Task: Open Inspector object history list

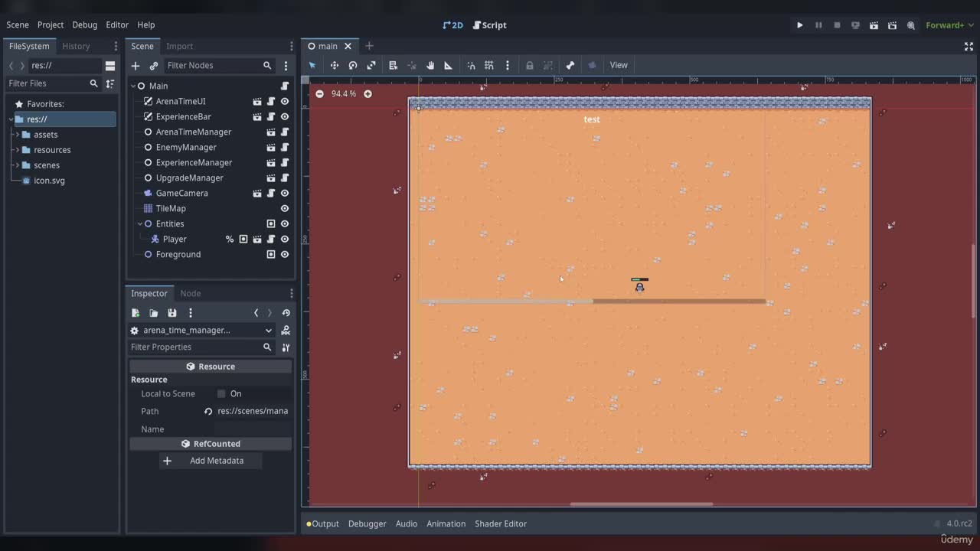Action: point(286,313)
